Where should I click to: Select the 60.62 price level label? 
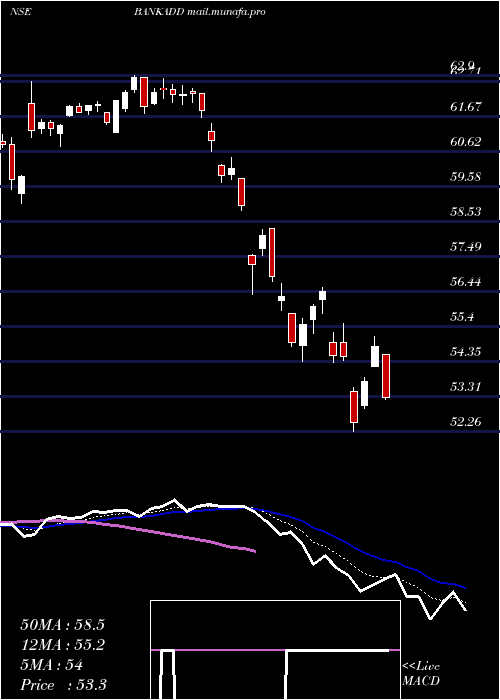pyautogui.click(x=466, y=142)
